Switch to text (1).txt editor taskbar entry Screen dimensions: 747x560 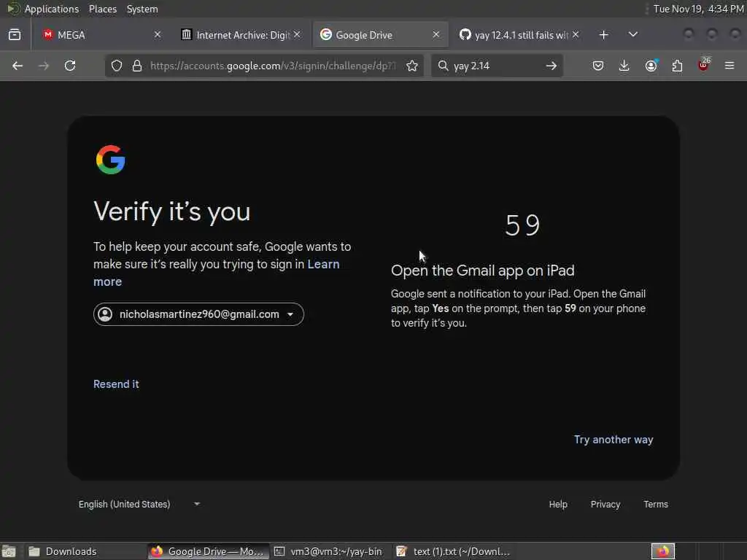pos(455,551)
